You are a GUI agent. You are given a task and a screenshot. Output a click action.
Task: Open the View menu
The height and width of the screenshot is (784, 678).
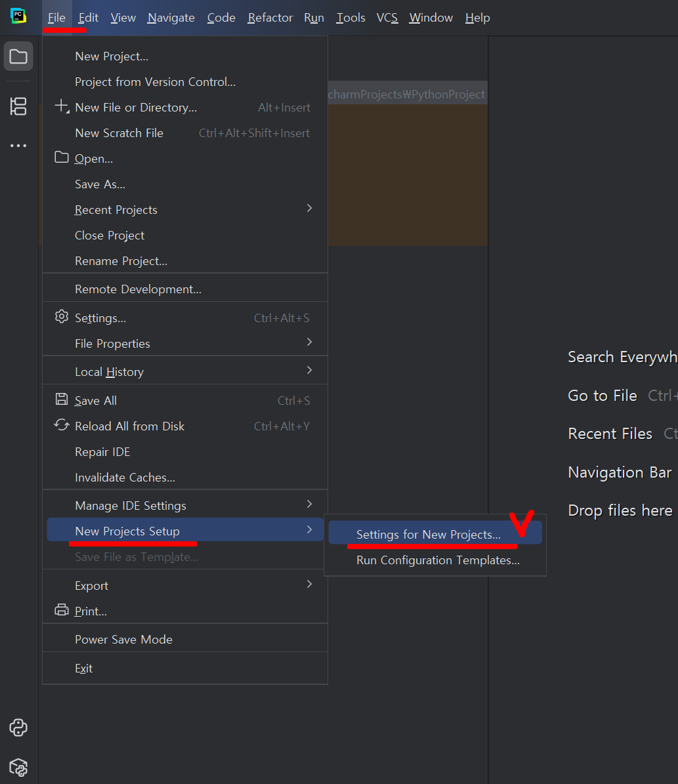123,18
